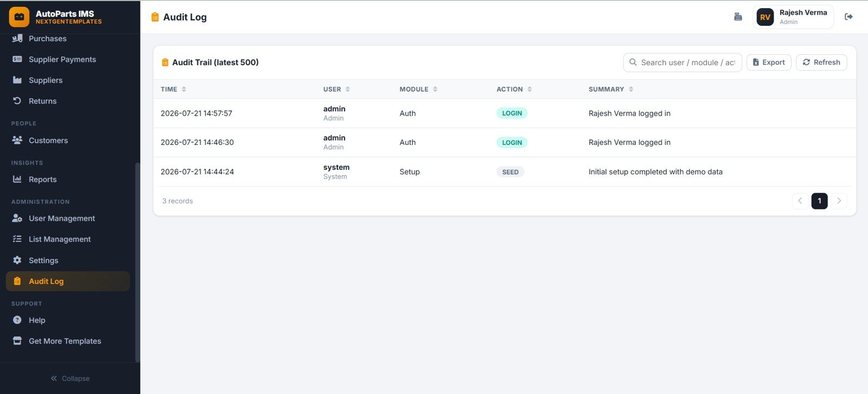Open the Rajesh Verma profile menu
Image resolution: width=868 pixels, height=394 pixels.
793,17
